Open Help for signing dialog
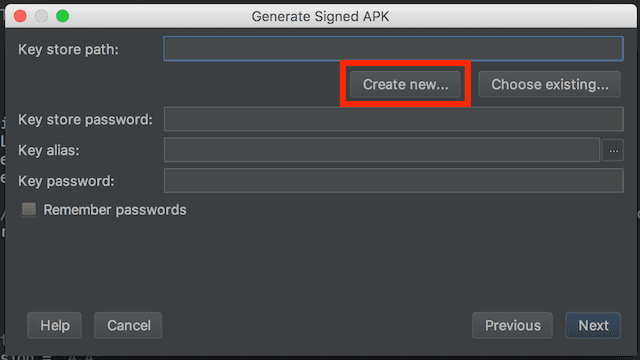 click(55, 325)
